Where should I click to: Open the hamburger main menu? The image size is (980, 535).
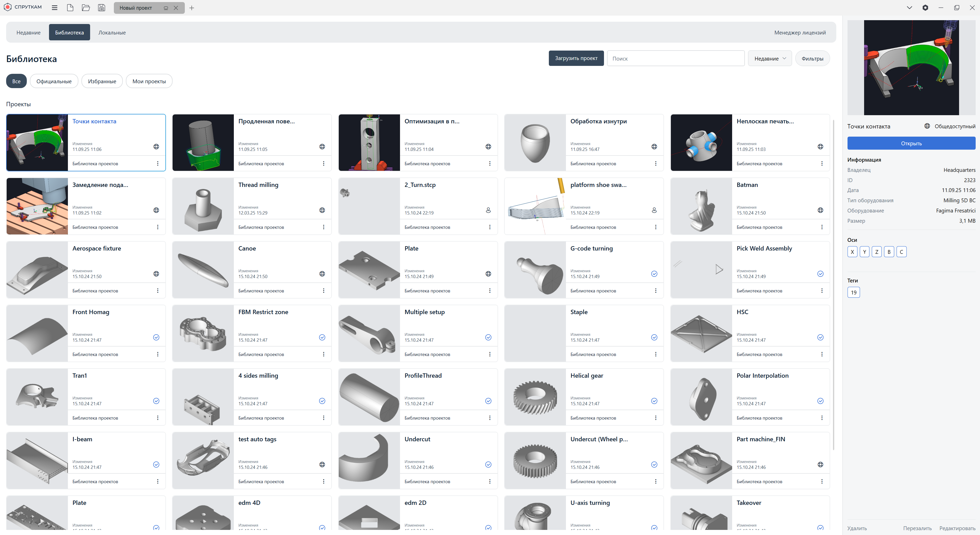click(54, 8)
